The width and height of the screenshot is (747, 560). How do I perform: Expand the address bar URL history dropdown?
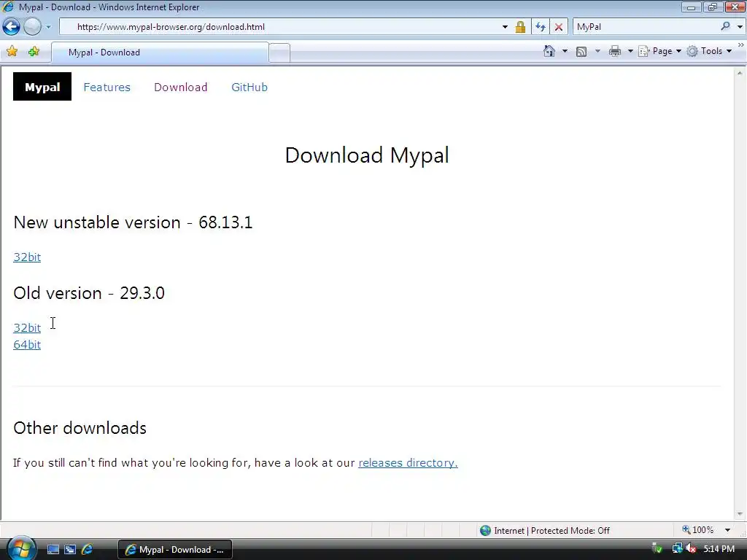tap(505, 27)
